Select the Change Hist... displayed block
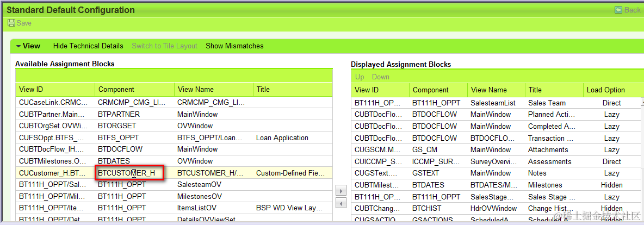 tap(554, 208)
